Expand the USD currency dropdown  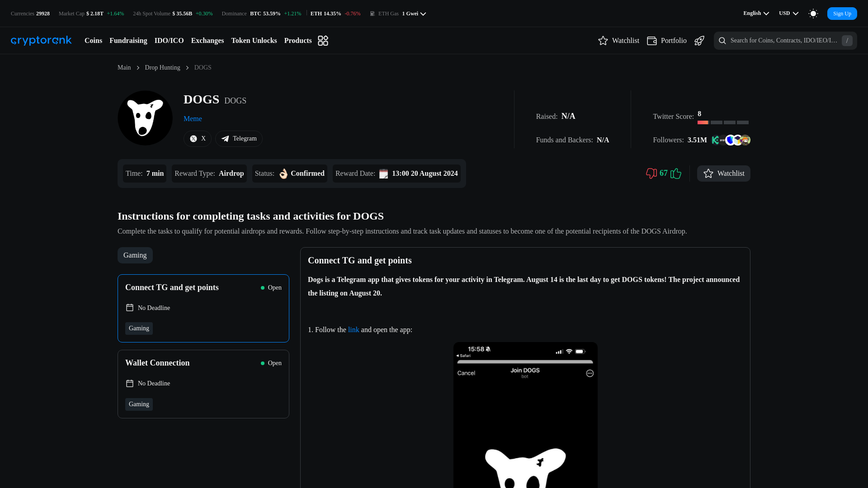click(788, 14)
